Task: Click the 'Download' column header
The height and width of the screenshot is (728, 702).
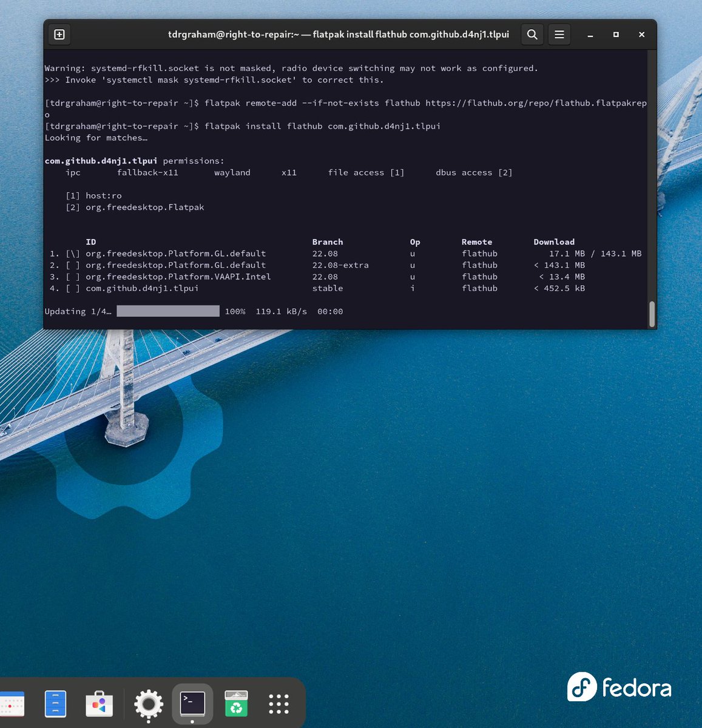Action: coord(554,241)
